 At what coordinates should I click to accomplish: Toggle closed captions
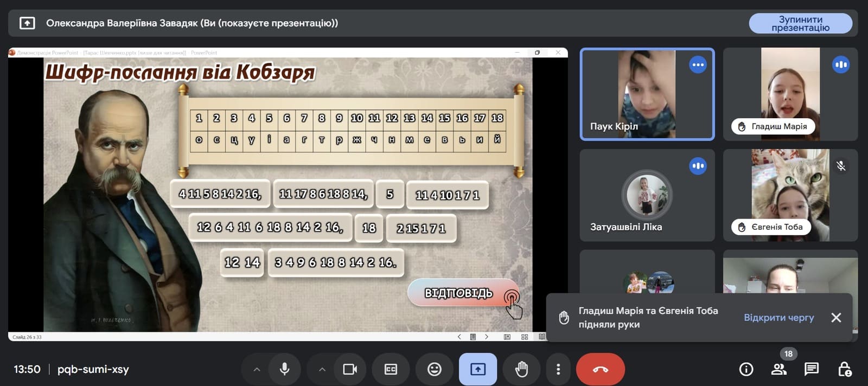coord(391,369)
